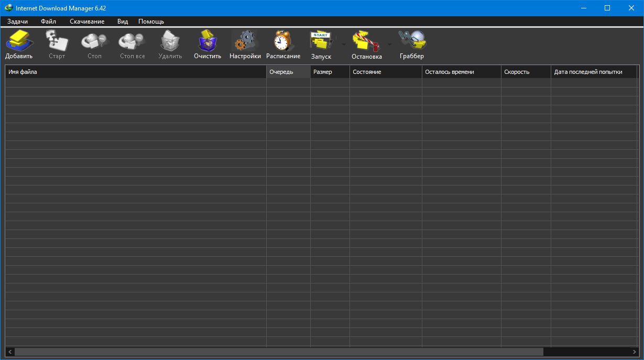Click the Старт (Resume) toolbar icon
The width and height of the screenshot is (644, 360).
pos(57,41)
